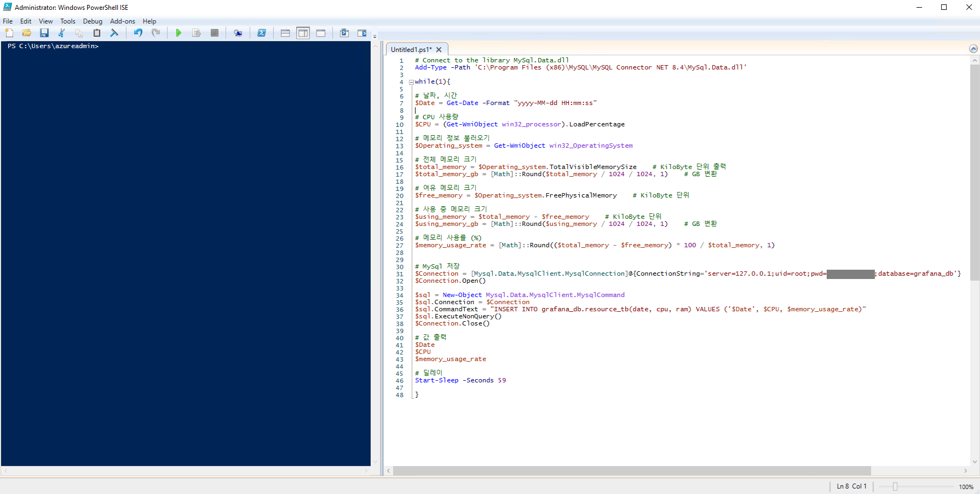Open the Edit menu
The image size is (980, 494).
[26, 21]
